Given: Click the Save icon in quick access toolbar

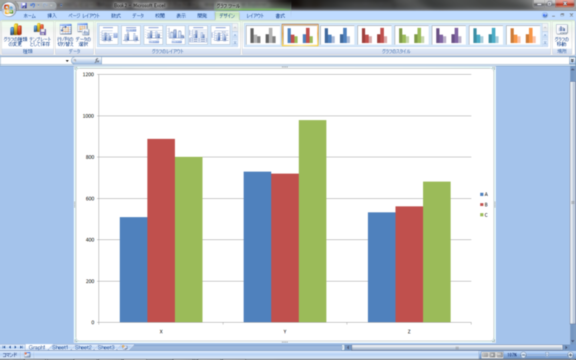Looking at the screenshot, I should (24, 6).
